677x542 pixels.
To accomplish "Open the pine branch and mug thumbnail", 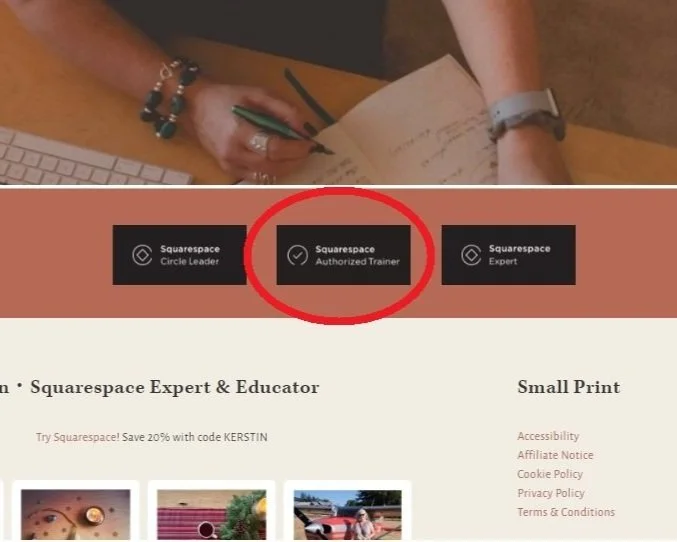I will [x=212, y=514].
